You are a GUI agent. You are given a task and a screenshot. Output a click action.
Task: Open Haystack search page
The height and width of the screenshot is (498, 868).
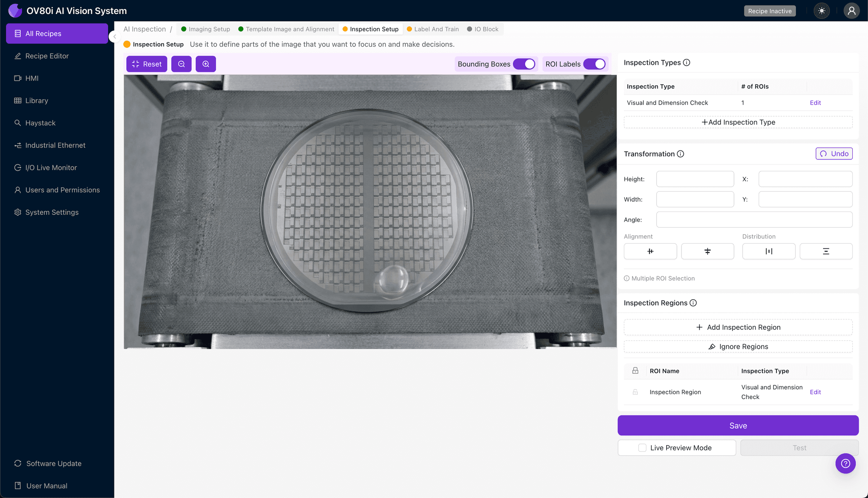click(57, 123)
